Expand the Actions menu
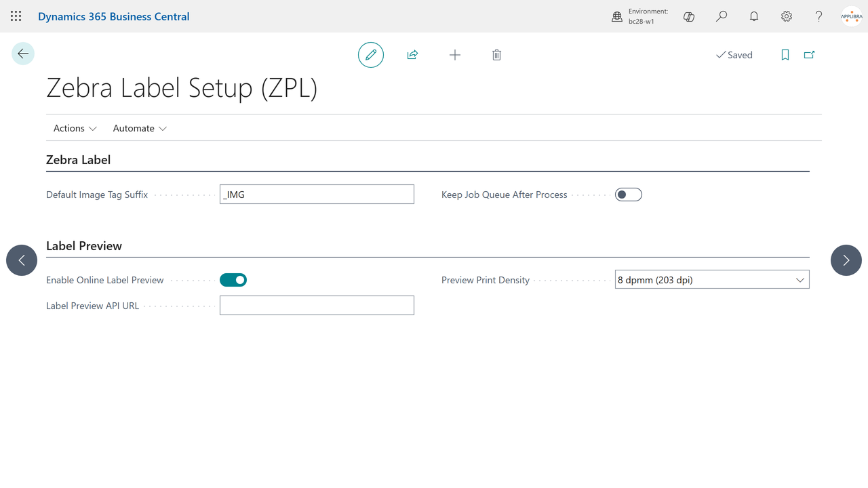This screenshot has width=868, height=488. 75,128
